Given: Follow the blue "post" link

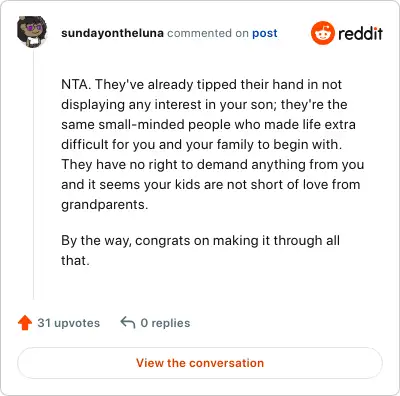Looking at the screenshot, I should coord(265,33).
